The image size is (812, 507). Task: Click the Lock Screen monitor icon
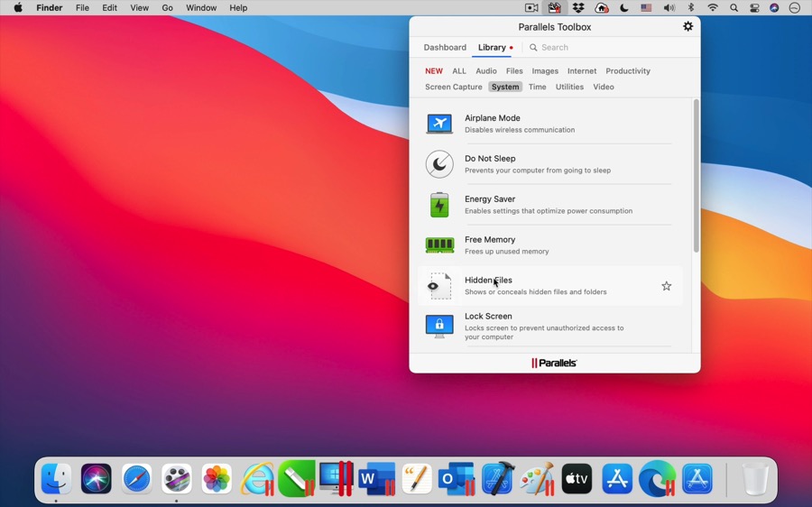pyautogui.click(x=439, y=326)
